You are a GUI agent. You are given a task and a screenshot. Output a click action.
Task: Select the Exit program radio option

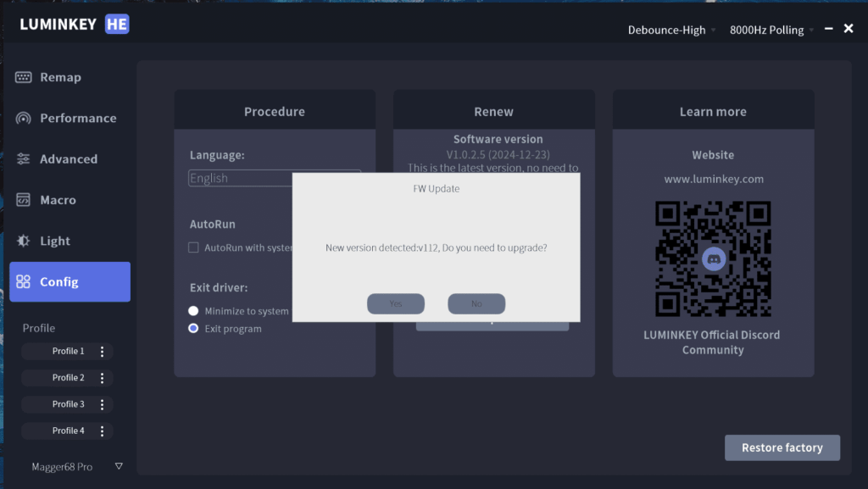coord(193,329)
